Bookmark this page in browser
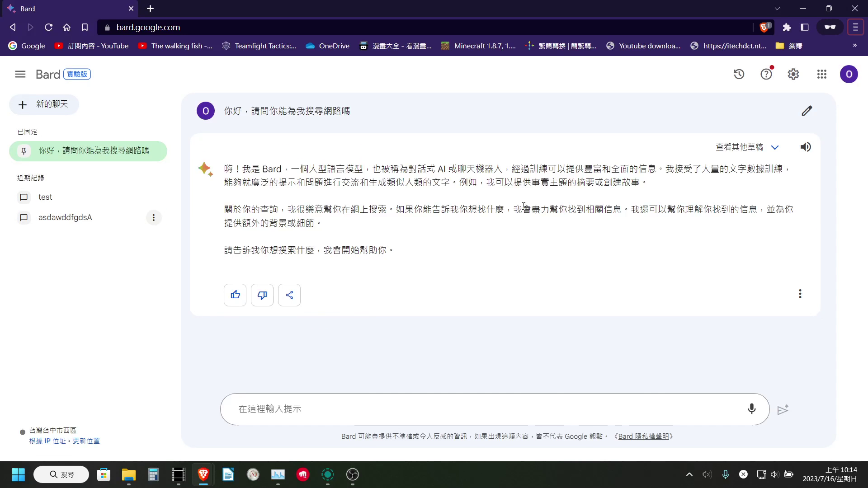Image resolution: width=868 pixels, height=488 pixels. pyautogui.click(x=85, y=28)
